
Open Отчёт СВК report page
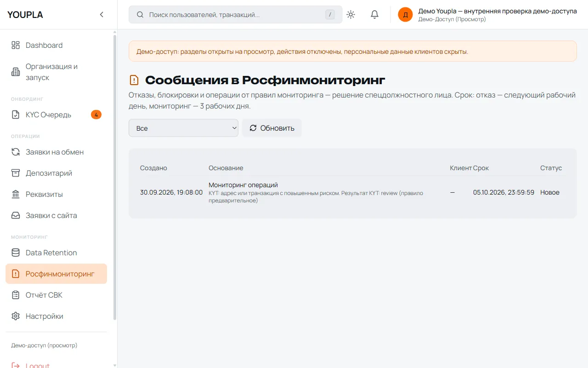coord(56,295)
